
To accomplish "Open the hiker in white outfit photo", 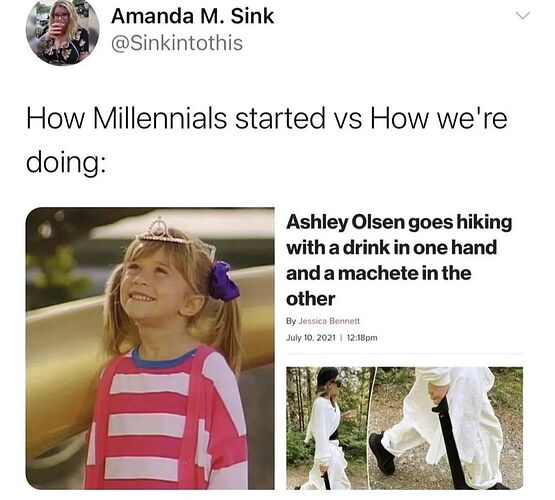I will (330, 428).
